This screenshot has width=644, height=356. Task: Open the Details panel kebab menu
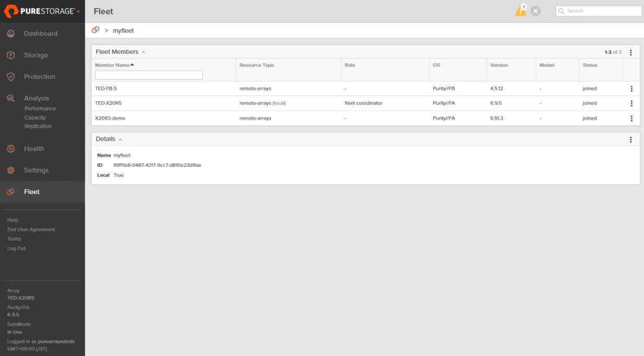[631, 139]
